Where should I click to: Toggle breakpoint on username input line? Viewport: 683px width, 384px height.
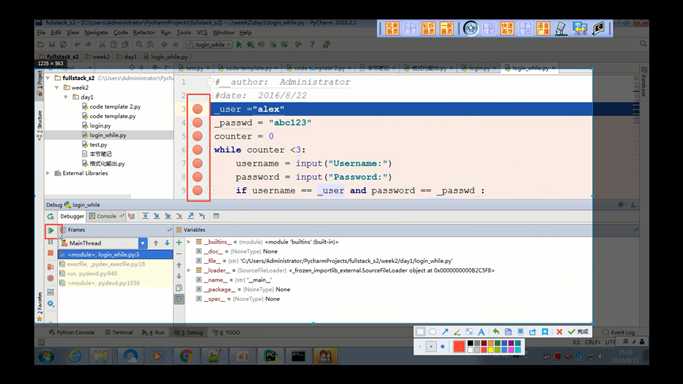tap(198, 163)
